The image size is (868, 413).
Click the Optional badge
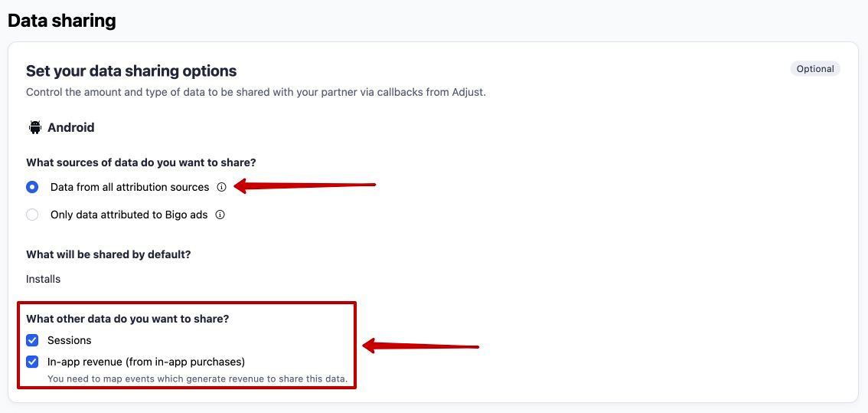coord(815,69)
